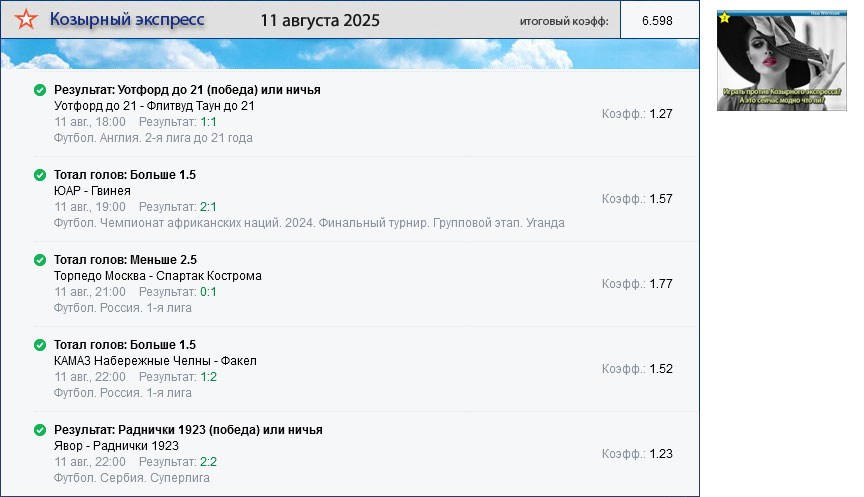Image resolution: width=864 pixels, height=497 pixels.
Task: Click green checkmark next to Уотфорд до 21 bet
Action: (40, 90)
